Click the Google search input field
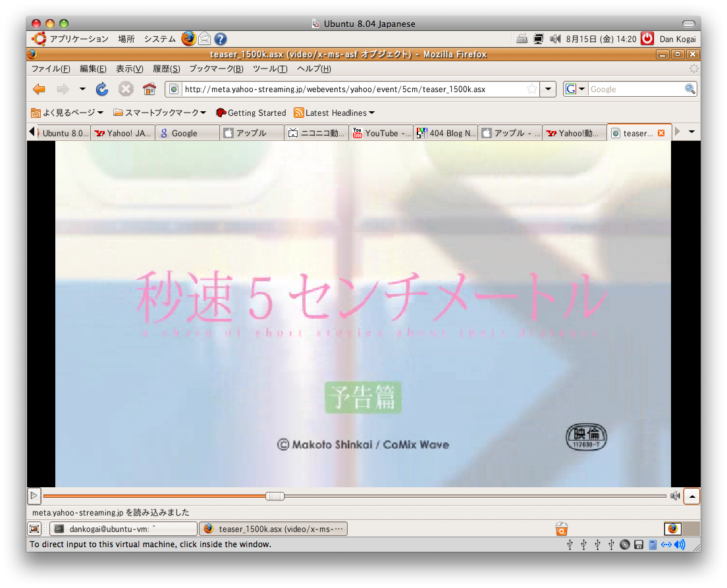The width and height of the screenshot is (727, 588). click(x=635, y=89)
